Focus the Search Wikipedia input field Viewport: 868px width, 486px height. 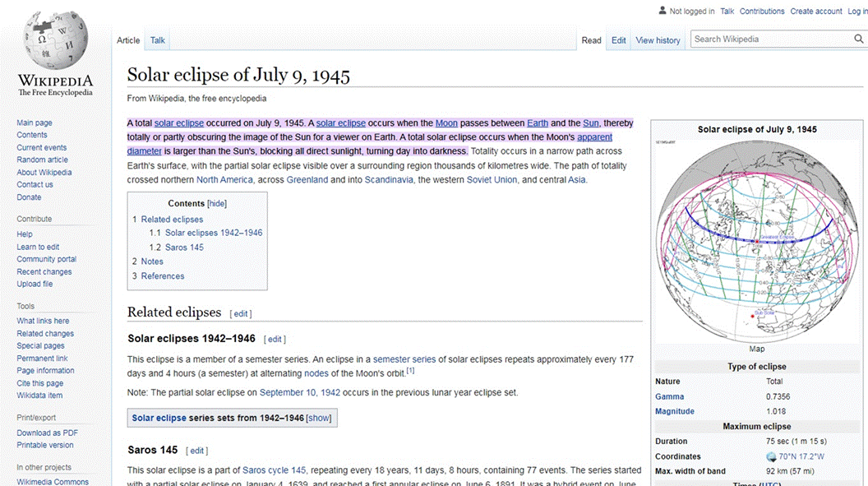(772, 39)
